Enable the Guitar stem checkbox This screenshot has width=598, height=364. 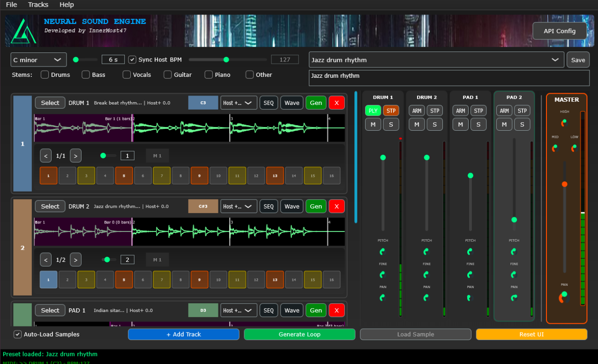click(168, 74)
